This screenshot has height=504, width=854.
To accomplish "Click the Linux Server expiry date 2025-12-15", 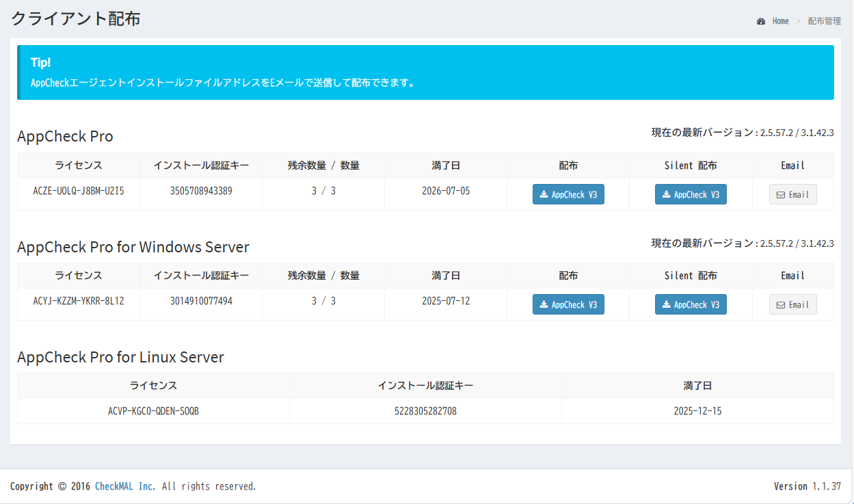I will coord(697,411).
